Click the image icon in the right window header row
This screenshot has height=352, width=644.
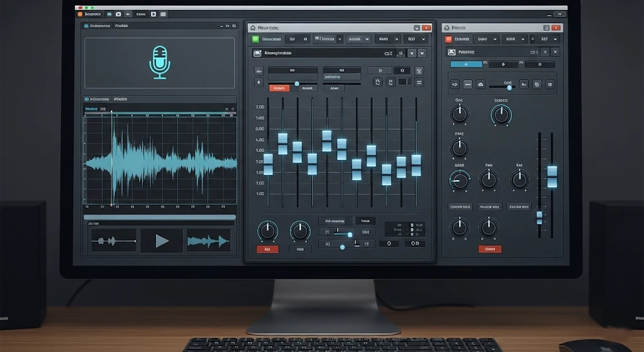452,52
